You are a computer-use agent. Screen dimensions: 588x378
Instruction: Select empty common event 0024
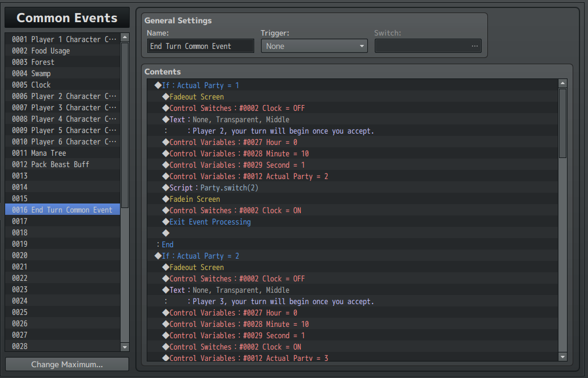[x=63, y=301]
